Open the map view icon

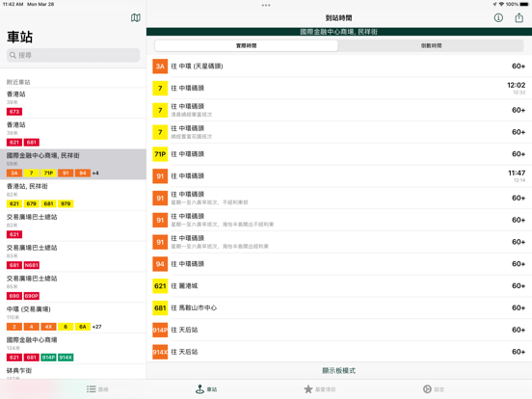click(x=135, y=17)
